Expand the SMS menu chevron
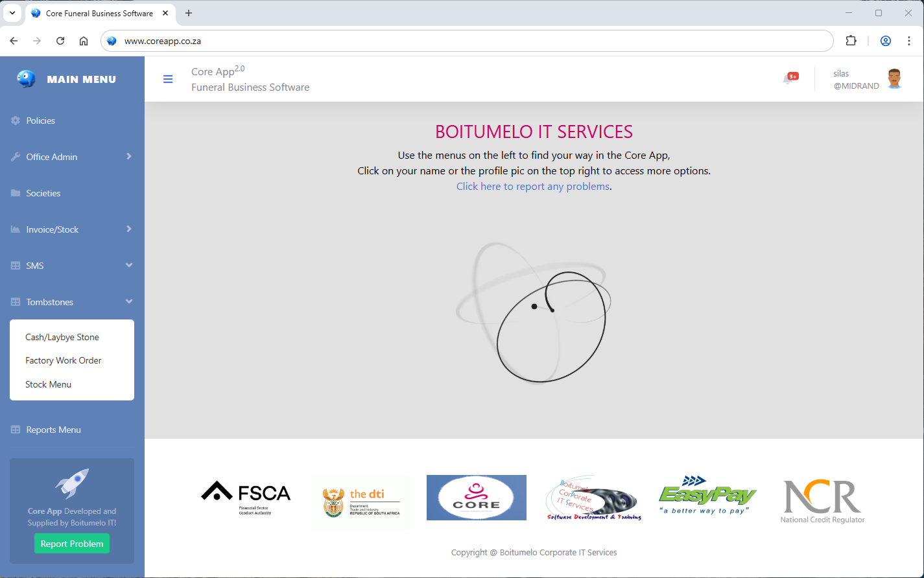This screenshot has height=578, width=924. coord(128,266)
